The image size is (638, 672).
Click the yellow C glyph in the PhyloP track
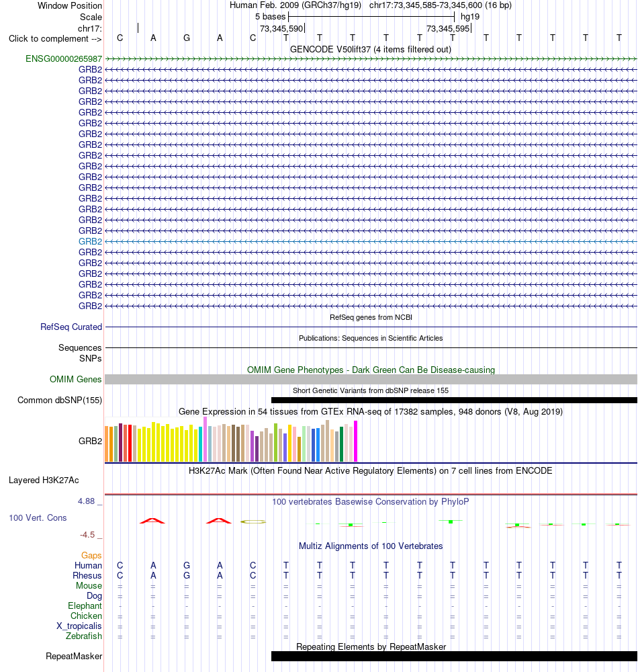[x=253, y=521]
